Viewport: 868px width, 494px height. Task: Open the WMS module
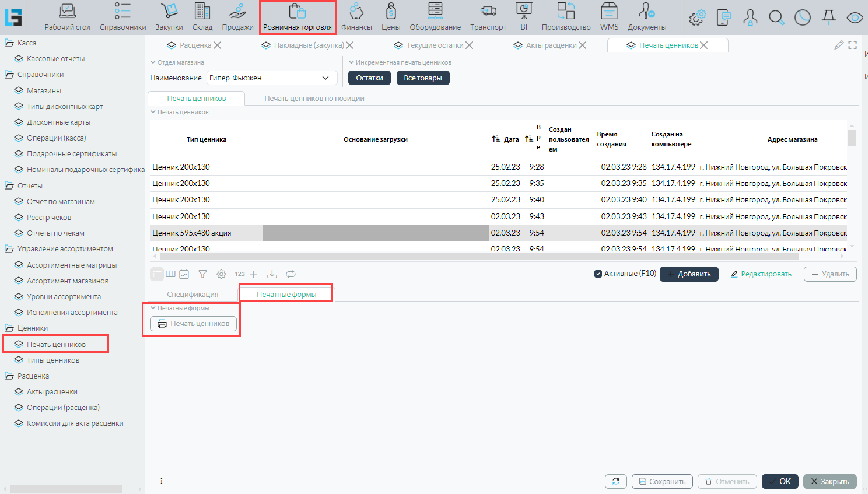[609, 17]
